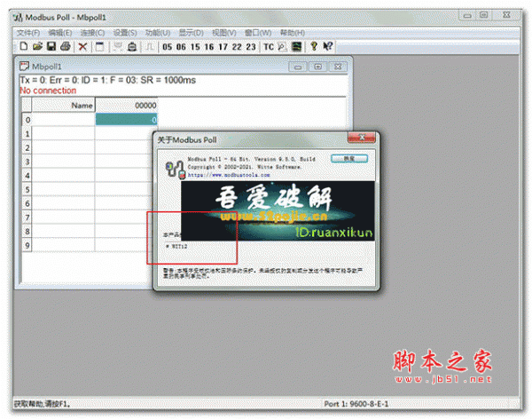Viewport: 532px width, 419px height.
Task: Click the 00000 column header
Action: click(x=126, y=106)
